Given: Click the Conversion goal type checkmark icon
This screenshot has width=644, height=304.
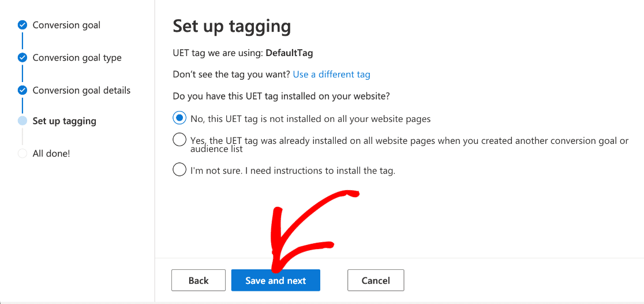Looking at the screenshot, I should point(23,58).
